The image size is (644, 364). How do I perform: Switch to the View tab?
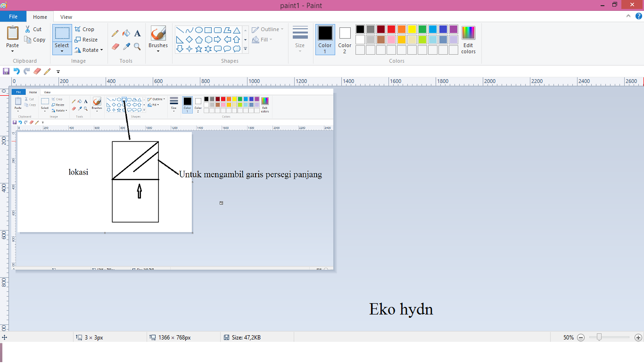point(66,17)
